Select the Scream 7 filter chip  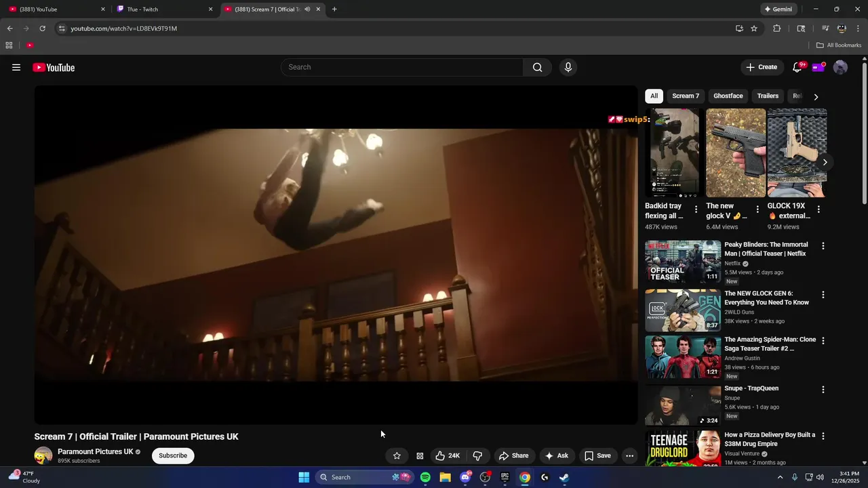click(686, 96)
